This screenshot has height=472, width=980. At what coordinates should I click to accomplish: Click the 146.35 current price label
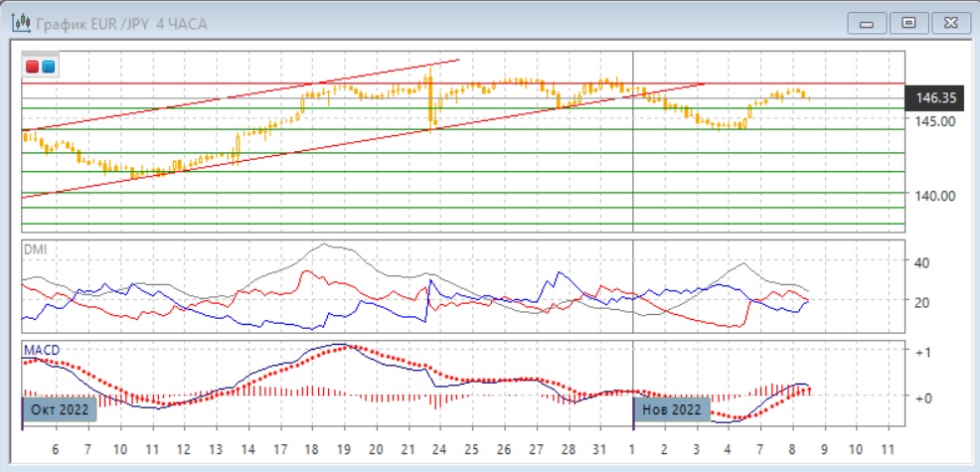pyautogui.click(x=935, y=98)
